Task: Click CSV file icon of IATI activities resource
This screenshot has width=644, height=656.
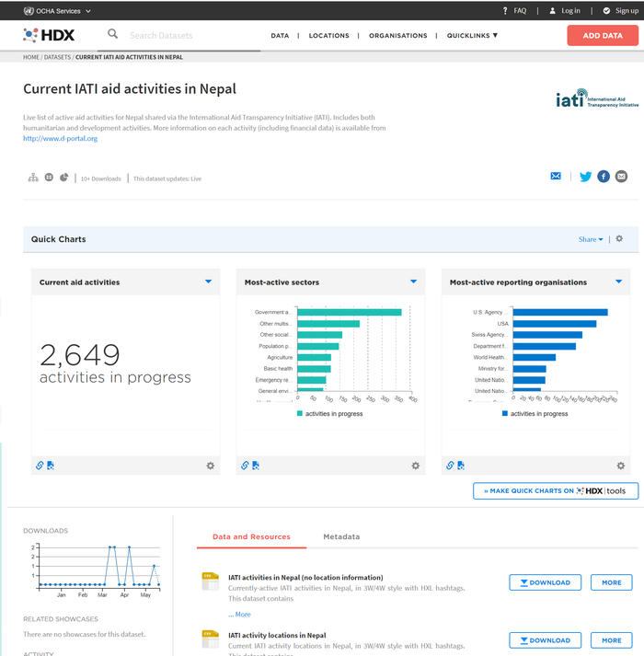Action: [211, 581]
